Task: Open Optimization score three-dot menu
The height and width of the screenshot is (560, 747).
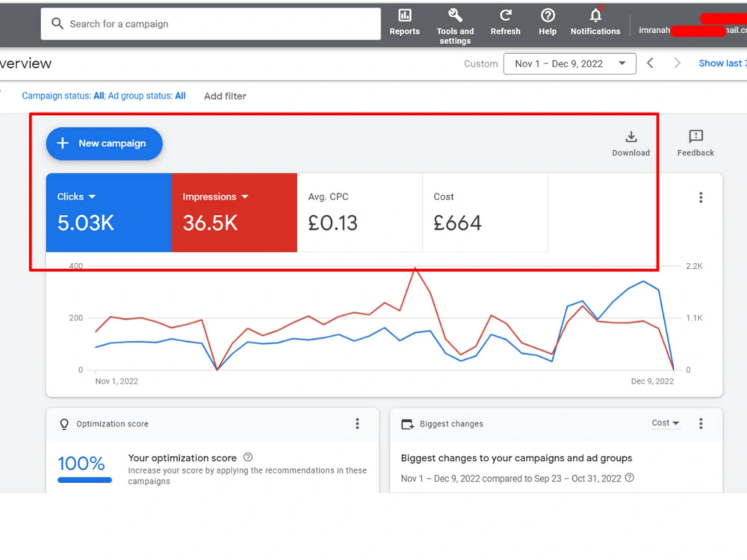Action: click(357, 423)
